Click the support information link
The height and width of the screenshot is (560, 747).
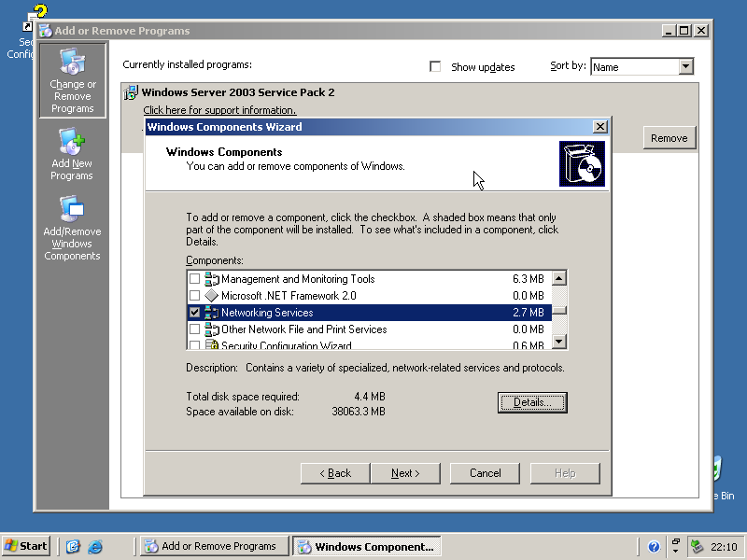pos(219,110)
